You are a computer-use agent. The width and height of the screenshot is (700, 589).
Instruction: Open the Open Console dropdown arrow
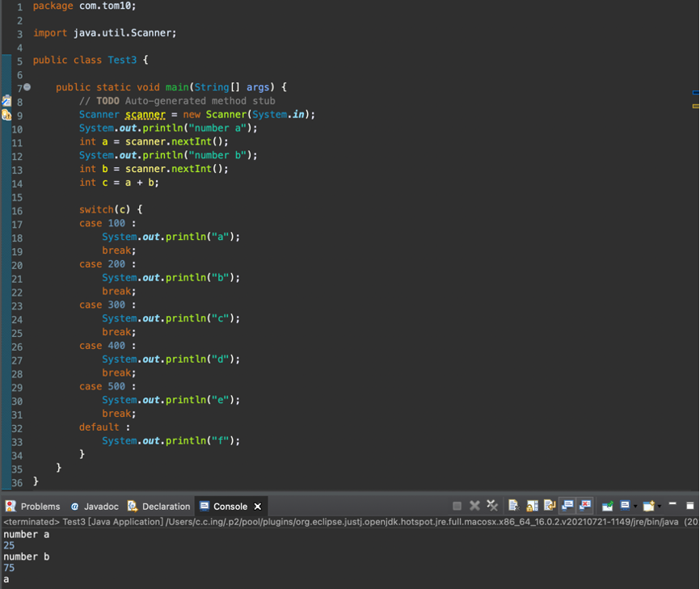point(659,507)
